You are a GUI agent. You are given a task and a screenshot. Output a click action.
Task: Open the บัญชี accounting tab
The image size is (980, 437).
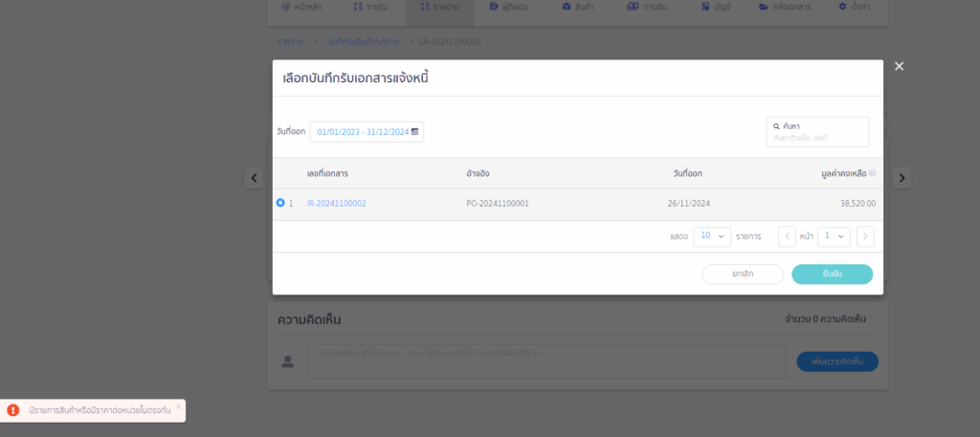coord(716,7)
